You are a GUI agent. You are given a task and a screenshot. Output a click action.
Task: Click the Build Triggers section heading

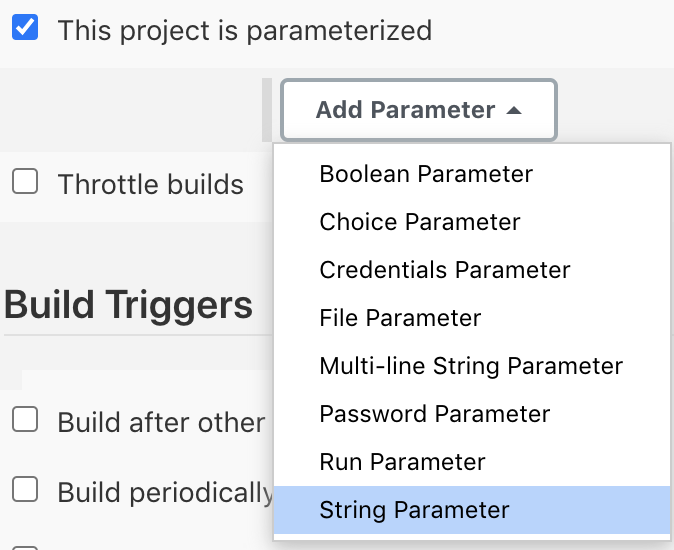tap(129, 306)
